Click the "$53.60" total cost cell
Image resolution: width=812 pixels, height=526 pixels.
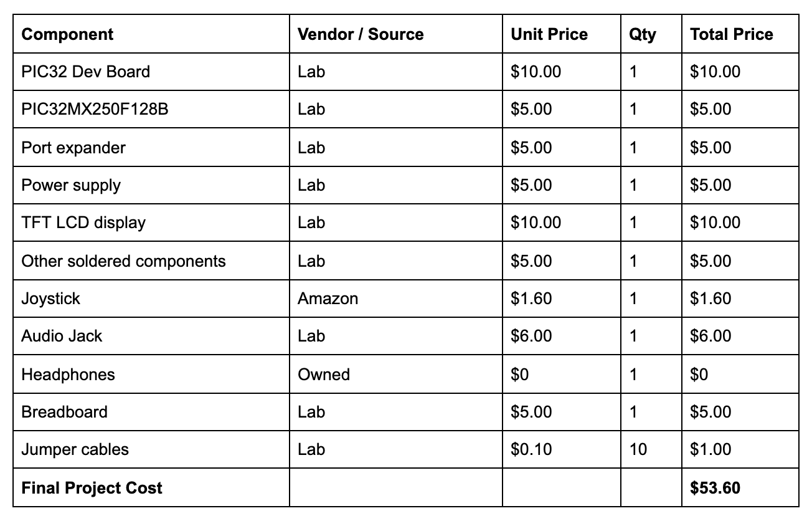[x=715, y=487]
